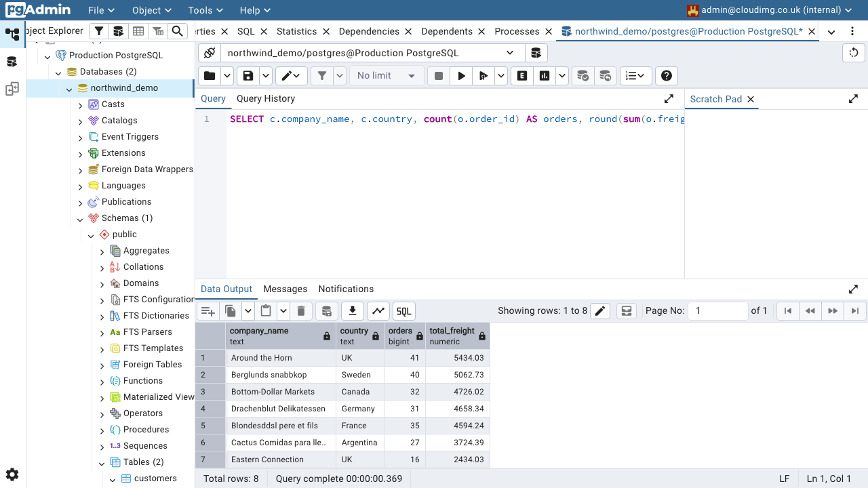The width and height of the screenshot is (868, 488).
Task: Open the Tools menu
Action: click(x=205, y=10)
